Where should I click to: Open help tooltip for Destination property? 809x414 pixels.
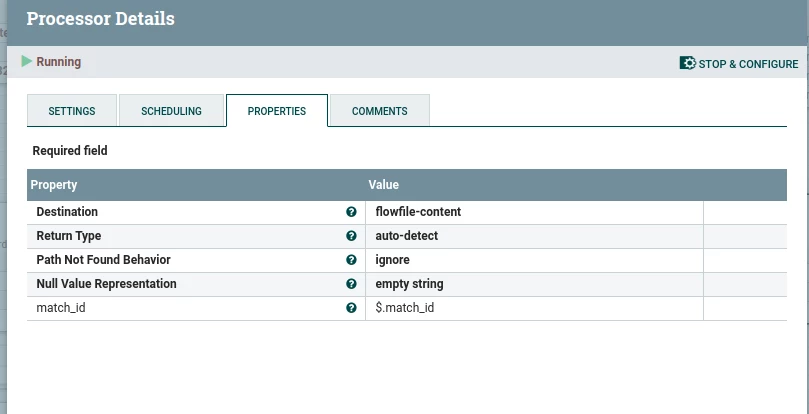(x=351, y=212)
